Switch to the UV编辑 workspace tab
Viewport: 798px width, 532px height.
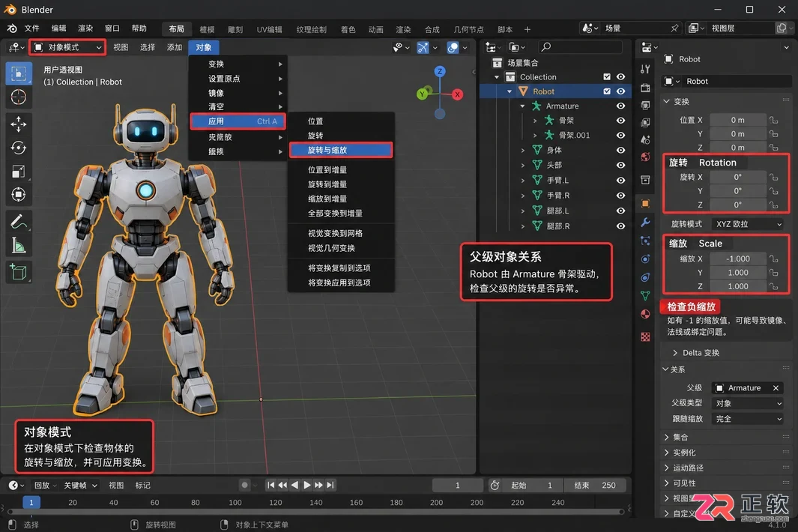269,29
